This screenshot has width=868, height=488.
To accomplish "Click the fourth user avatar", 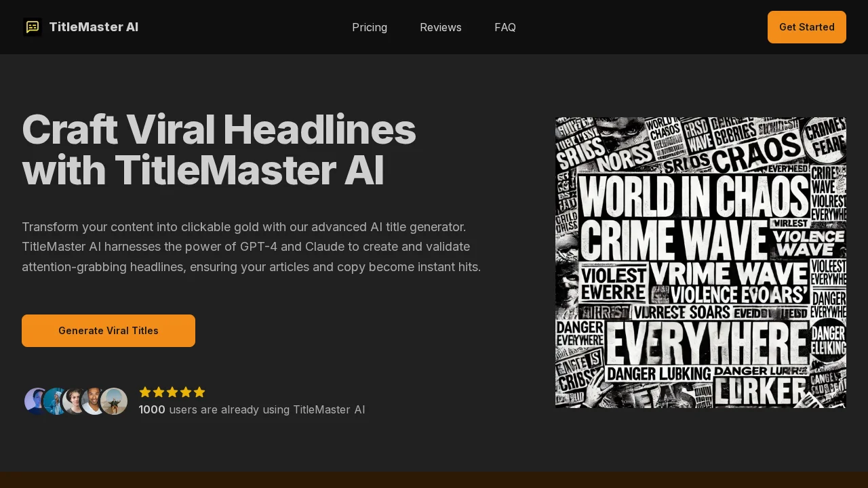I will [x=95, y=401].
